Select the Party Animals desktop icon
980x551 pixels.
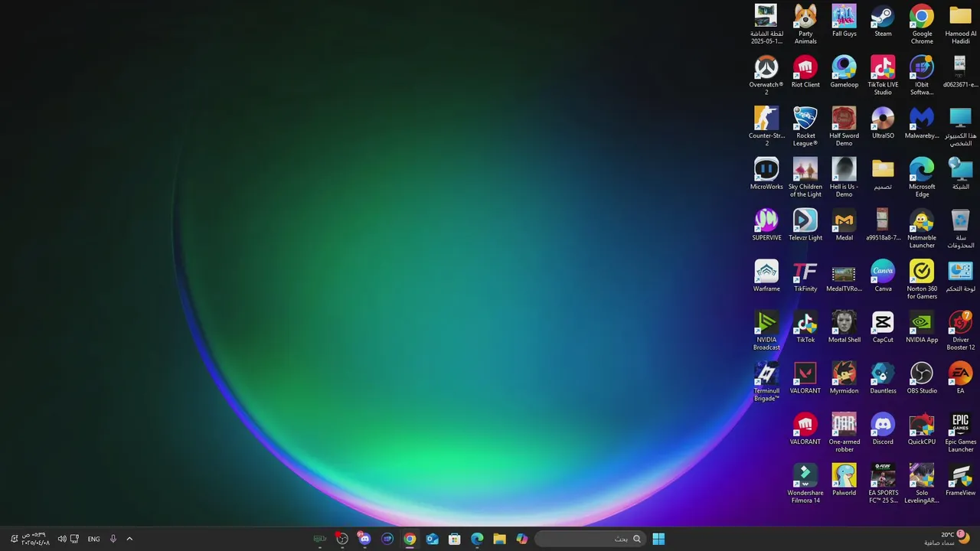tap(805, 24)
